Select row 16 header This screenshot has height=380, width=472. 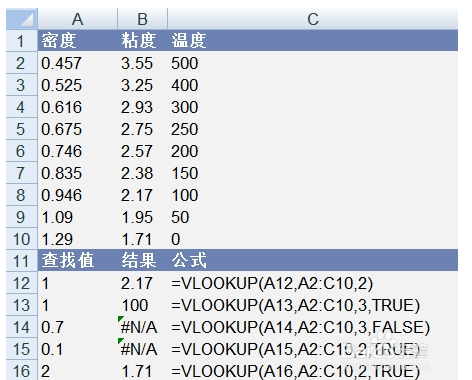[22, 370]
